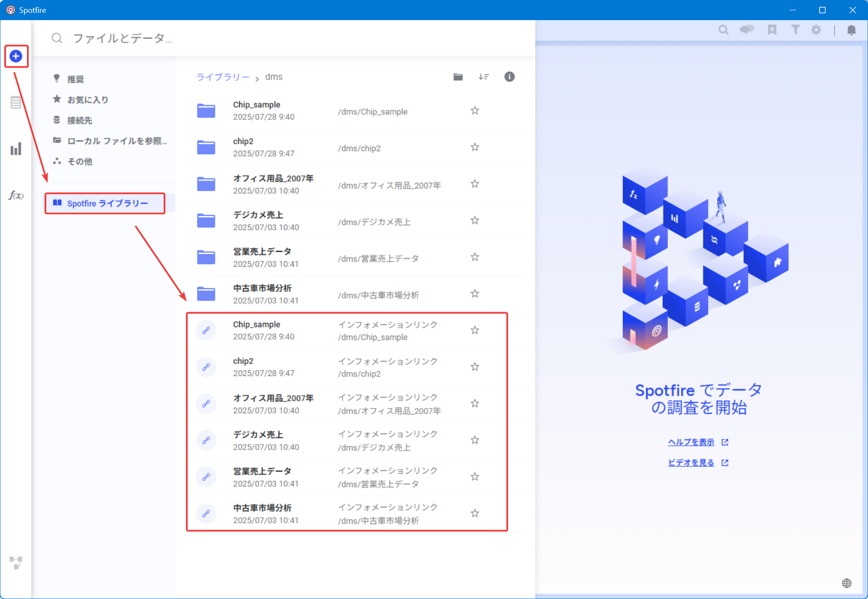Favorite the chip2 folder with its star
The image size is (868, 599).
(475, 147)
